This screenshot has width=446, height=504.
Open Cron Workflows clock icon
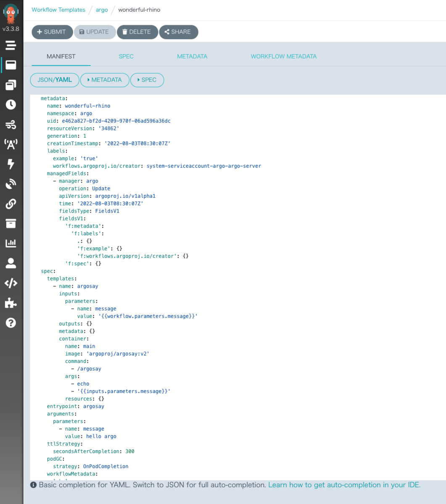pos(11,105)
